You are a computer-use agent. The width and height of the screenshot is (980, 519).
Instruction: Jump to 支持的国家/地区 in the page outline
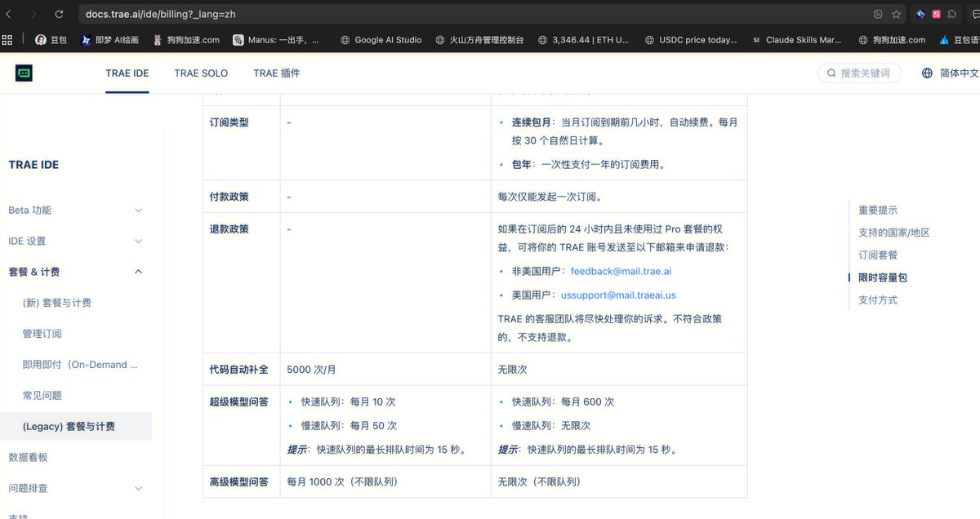[x=893, y=233]
